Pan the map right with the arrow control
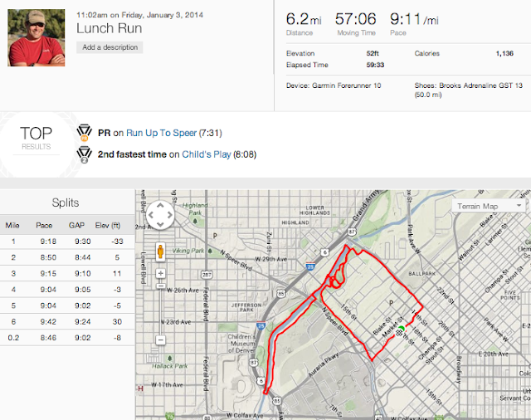 (x=169, y=215)
